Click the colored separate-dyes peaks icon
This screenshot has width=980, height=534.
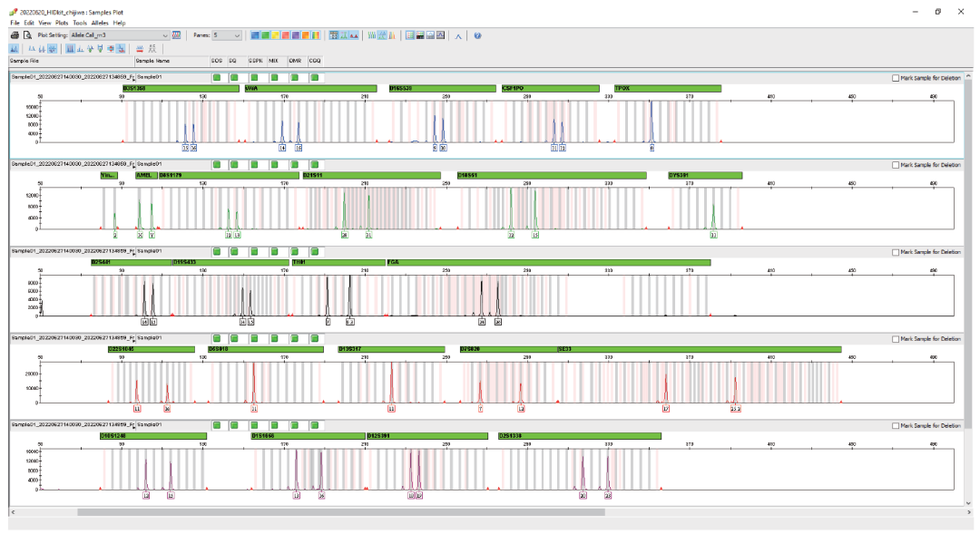point(392,35)
